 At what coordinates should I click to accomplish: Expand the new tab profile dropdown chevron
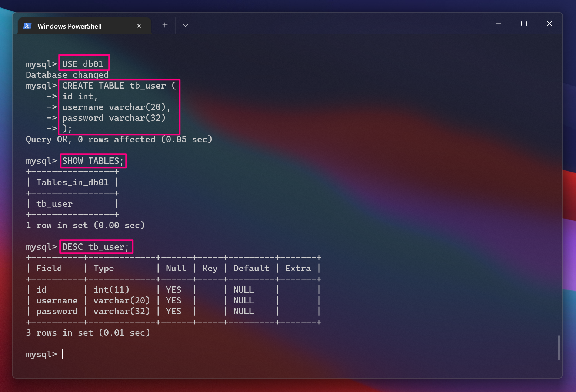(186, 26)
